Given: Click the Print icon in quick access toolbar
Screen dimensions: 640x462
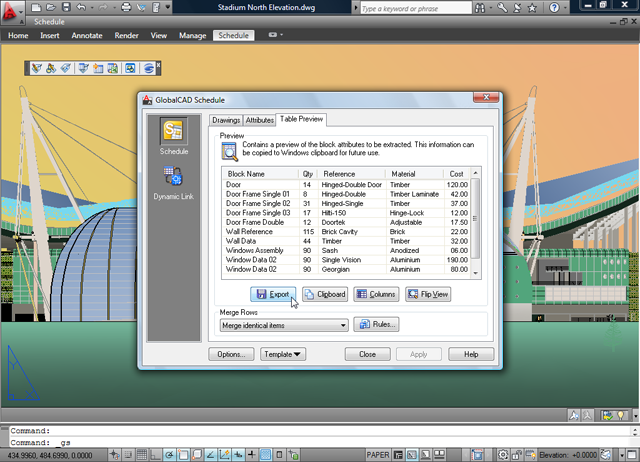Looking at the screenshot, I should click(x=126, y=7).
